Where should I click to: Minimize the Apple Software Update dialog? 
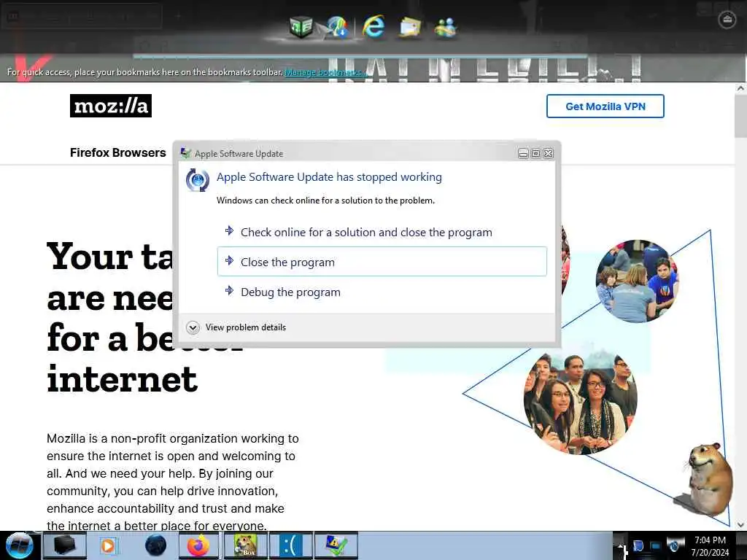[523, 153]
